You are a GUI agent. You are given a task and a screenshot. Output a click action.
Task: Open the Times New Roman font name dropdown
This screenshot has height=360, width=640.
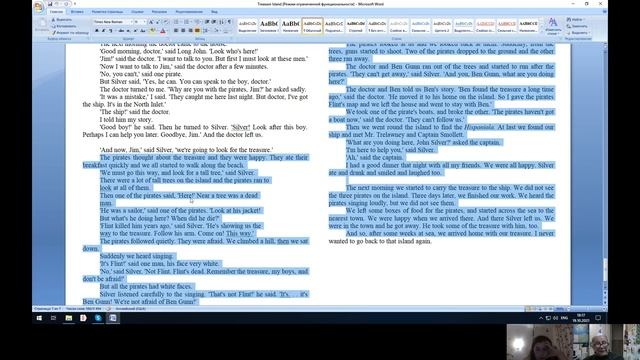(x=131, y=22)
